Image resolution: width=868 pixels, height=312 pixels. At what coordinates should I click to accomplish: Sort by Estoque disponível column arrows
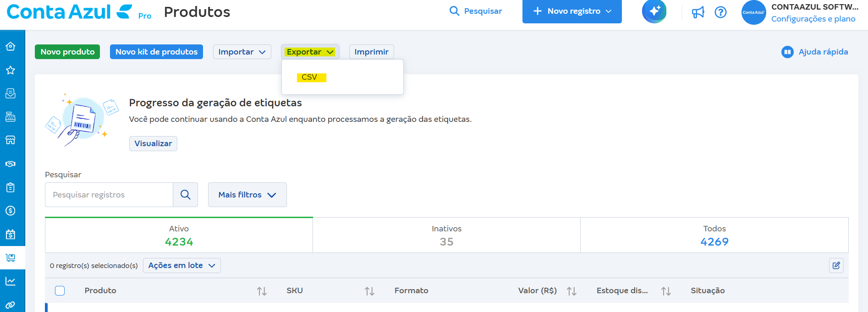coord(666,291)
